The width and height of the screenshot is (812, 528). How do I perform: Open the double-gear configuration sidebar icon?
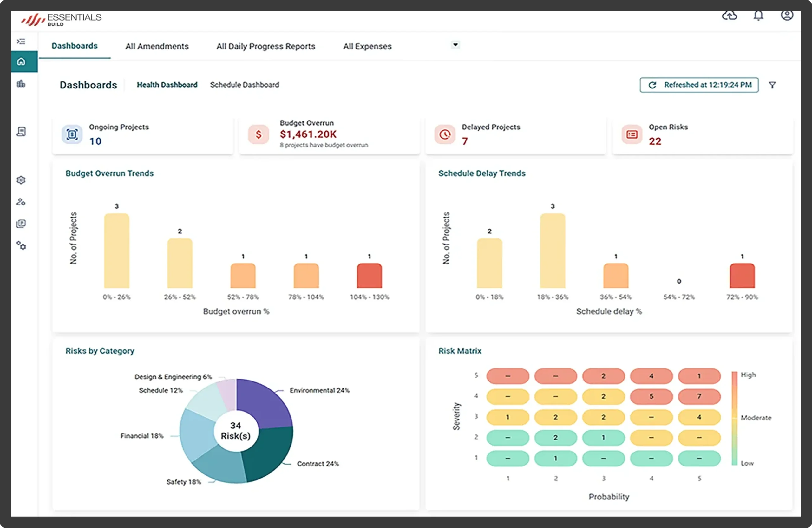pos(21,245)
